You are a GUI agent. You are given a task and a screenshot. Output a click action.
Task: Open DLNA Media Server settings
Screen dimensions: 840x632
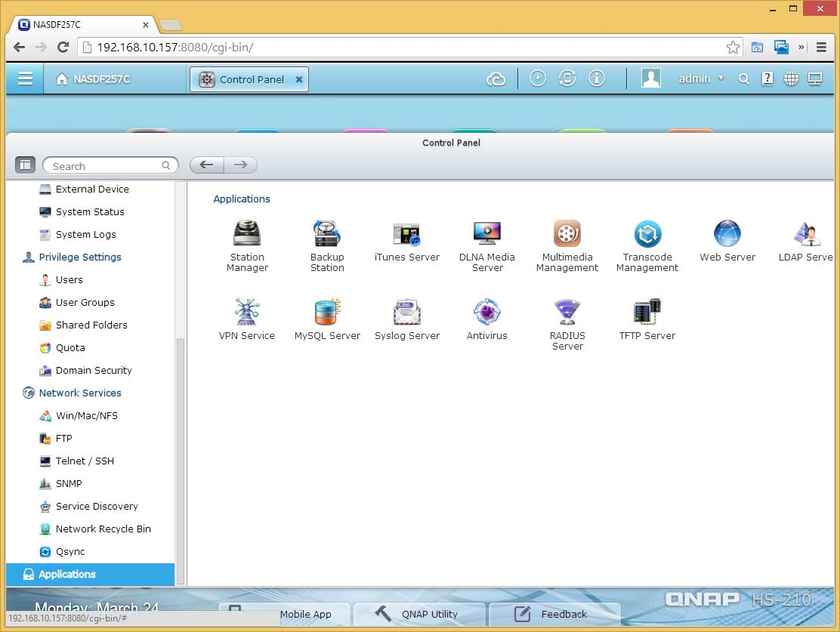[x=487, y=246]
